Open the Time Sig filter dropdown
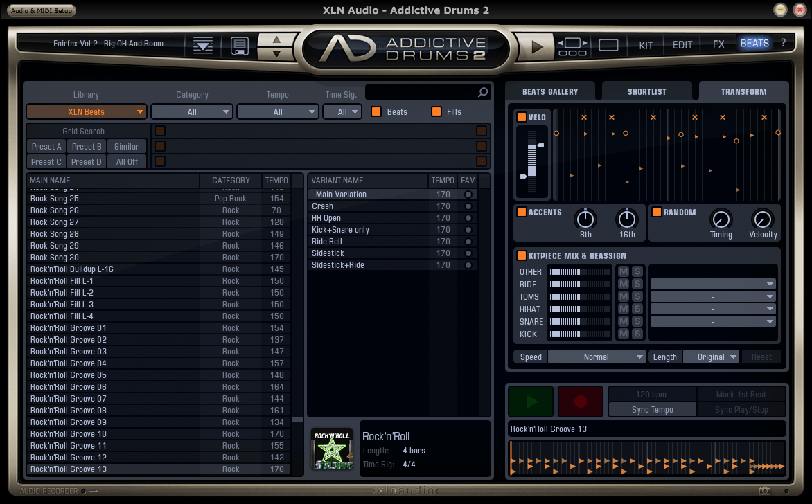Viewport: 812px width, 504px height. 342,111
